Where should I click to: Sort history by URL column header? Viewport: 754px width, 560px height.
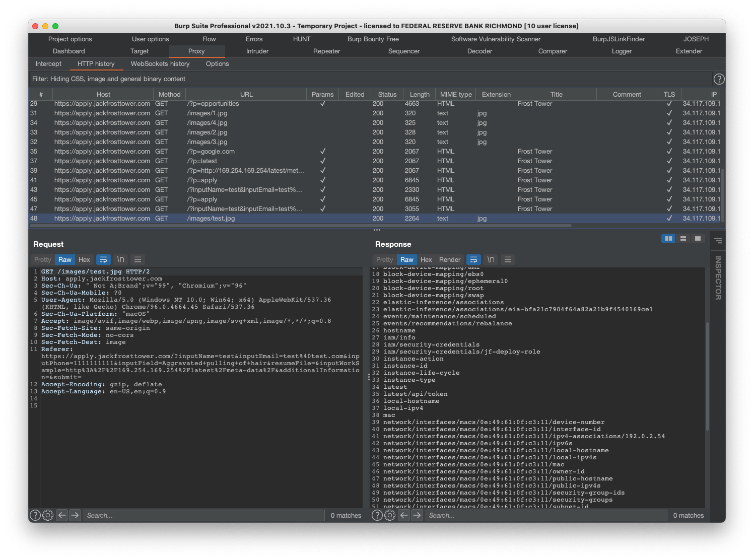pos(246,94)
